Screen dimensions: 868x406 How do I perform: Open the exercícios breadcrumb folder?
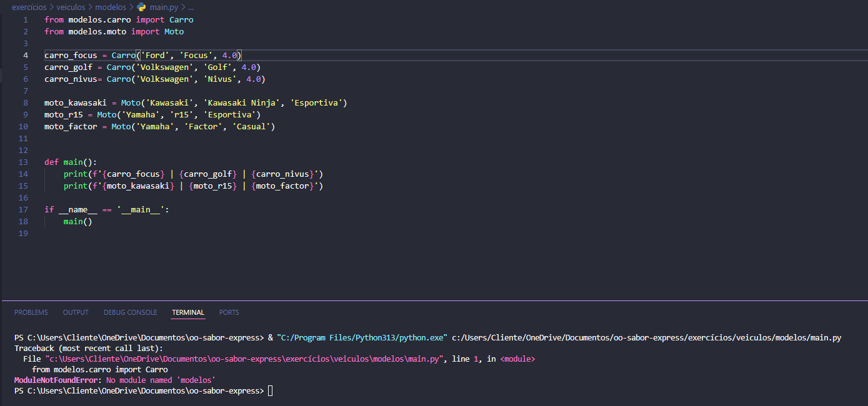point(29,7)
